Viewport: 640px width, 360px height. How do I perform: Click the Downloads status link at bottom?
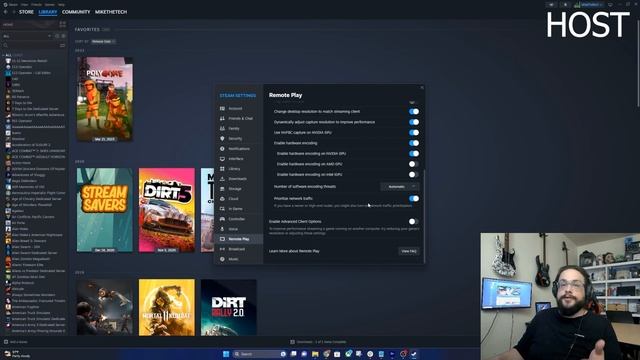[321, 342]
